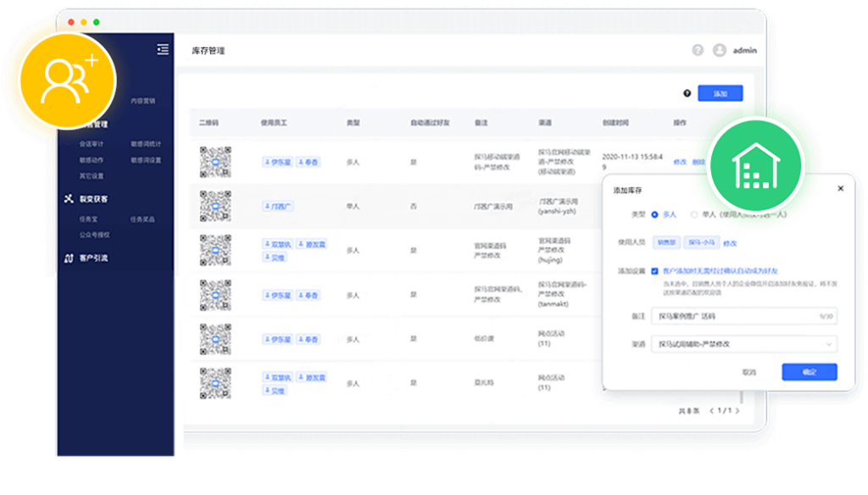Go to previous page in pagination
This screenshot has height=495, width=868.
point(711,410)
